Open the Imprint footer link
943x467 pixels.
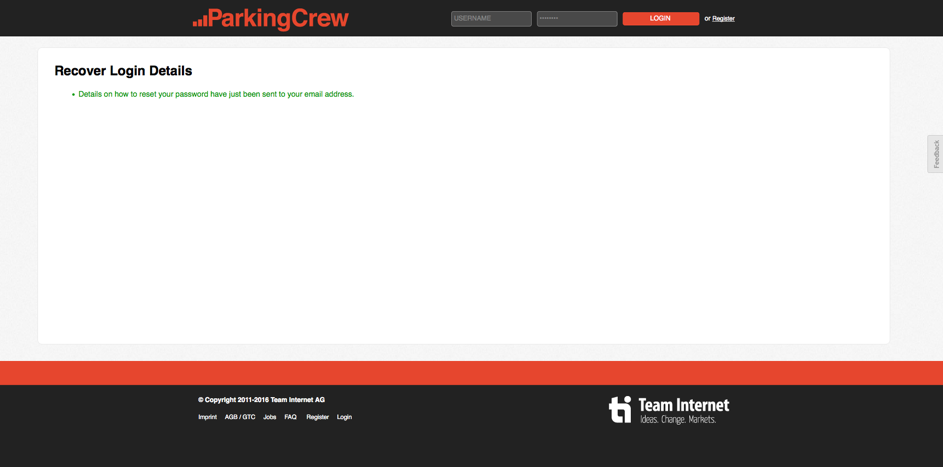pos(207,417)
